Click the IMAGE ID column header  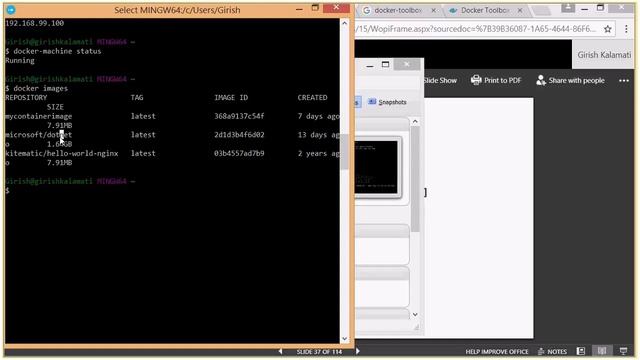pos(231,98)
